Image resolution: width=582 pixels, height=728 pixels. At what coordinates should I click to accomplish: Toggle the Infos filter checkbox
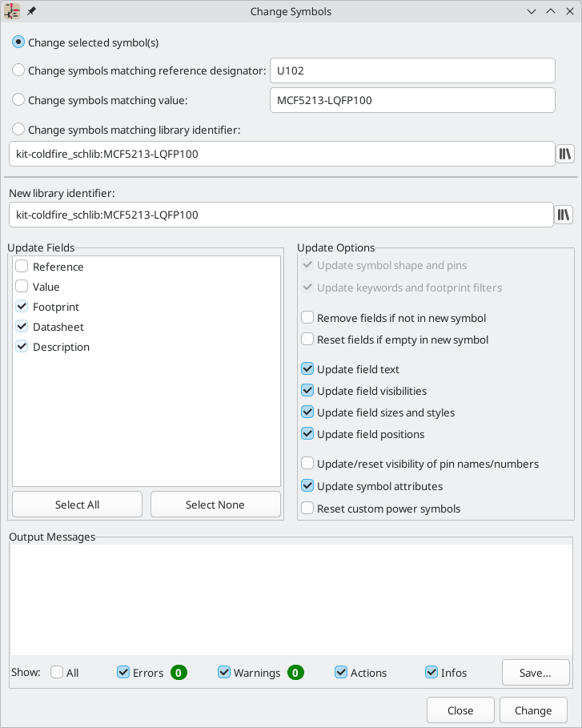tap(431, 672)
